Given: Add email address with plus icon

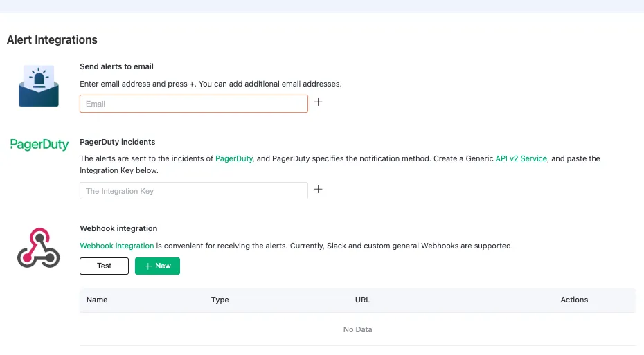Looking at the screenshot, I should click(319, 102).
